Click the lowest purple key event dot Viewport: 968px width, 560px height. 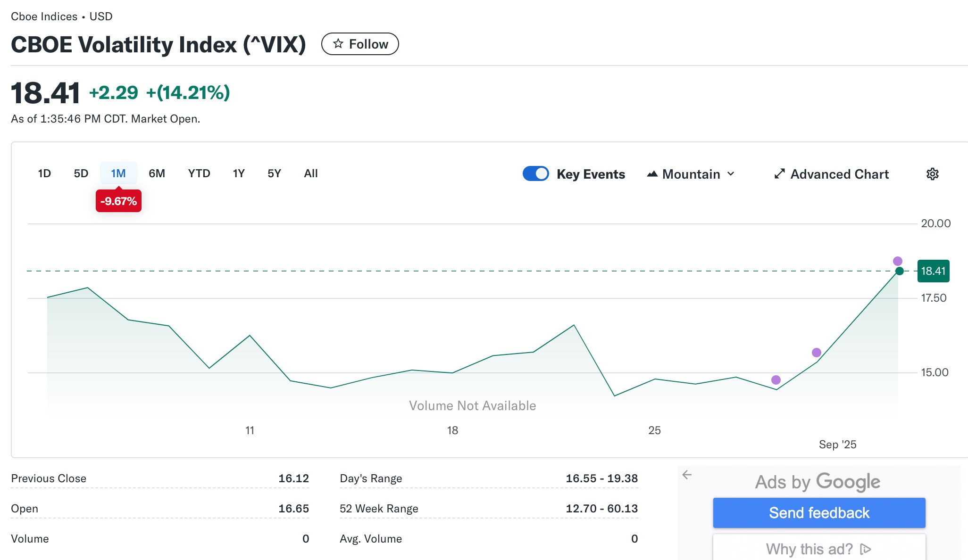click(776, 380)
